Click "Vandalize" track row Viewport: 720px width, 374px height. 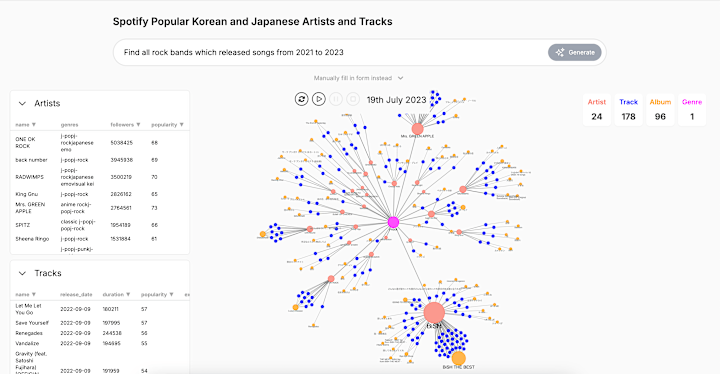(100, 343)
